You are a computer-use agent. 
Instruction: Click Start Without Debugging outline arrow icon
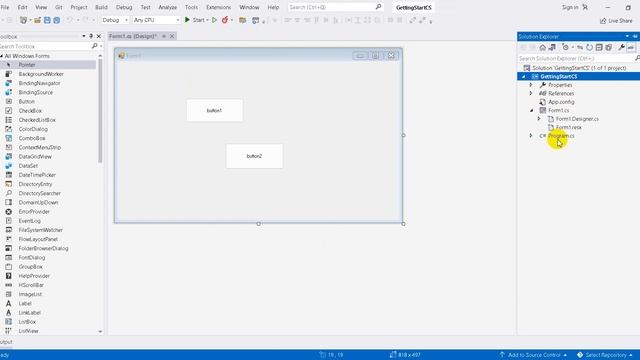(x=214, y=20)
